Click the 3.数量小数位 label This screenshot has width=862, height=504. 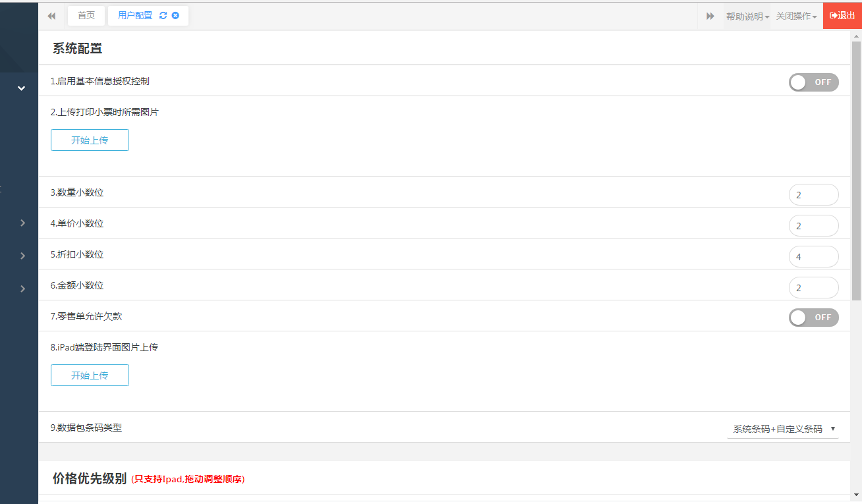coord(77,193)
